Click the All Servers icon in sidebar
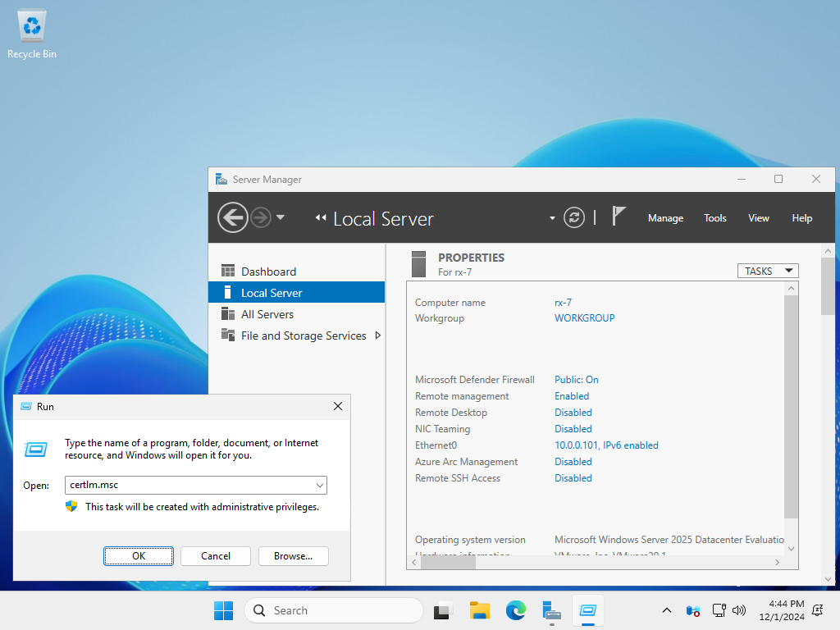 (x=228, y=314)
